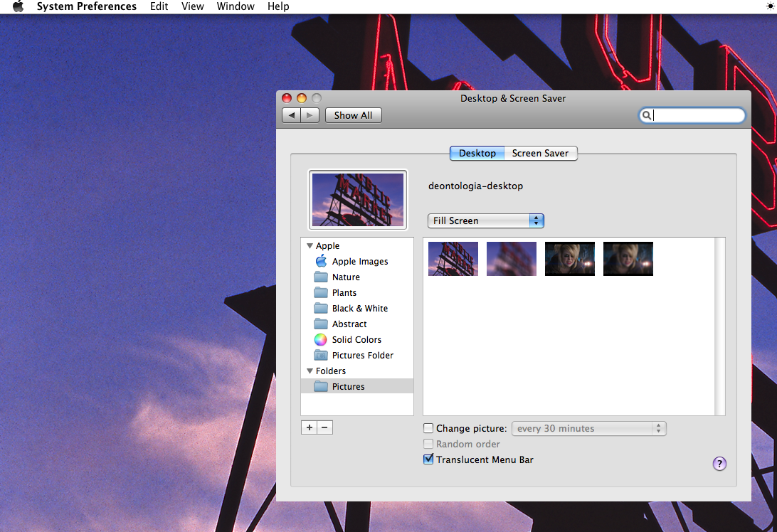Select the Pictures folder under Folders
This screenshot has height=532, width=777.
pos(356,386)
